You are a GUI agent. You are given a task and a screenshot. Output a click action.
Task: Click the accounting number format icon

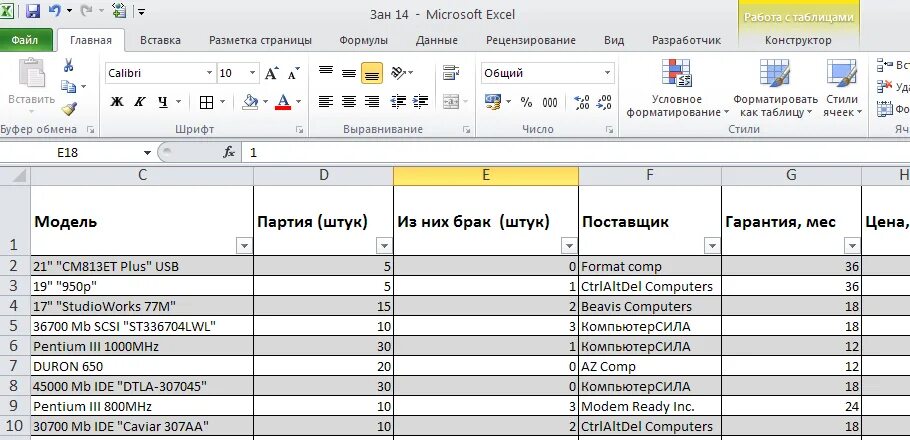(493, 102)
